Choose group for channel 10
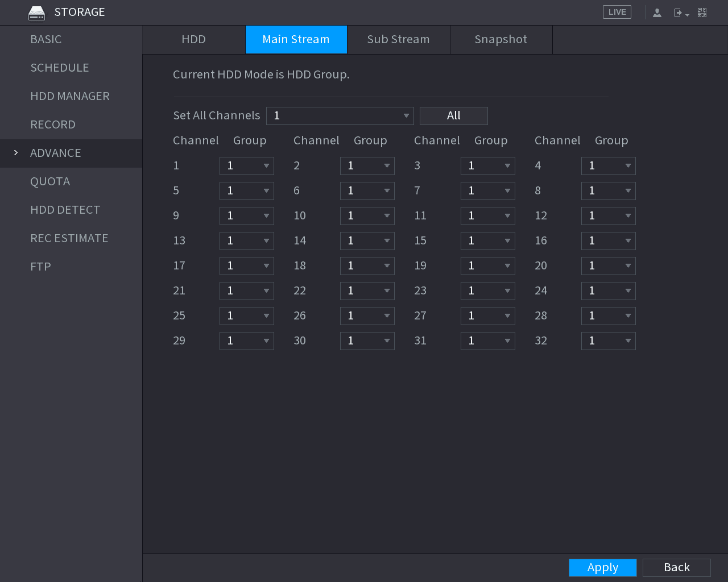This screenshot has width=728, height=582. pos(367,216)
